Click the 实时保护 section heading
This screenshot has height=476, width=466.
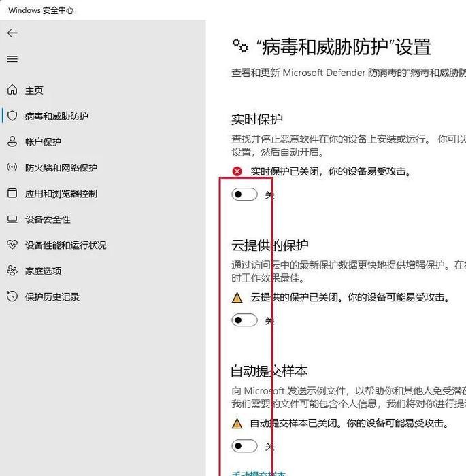coord(257,119)
